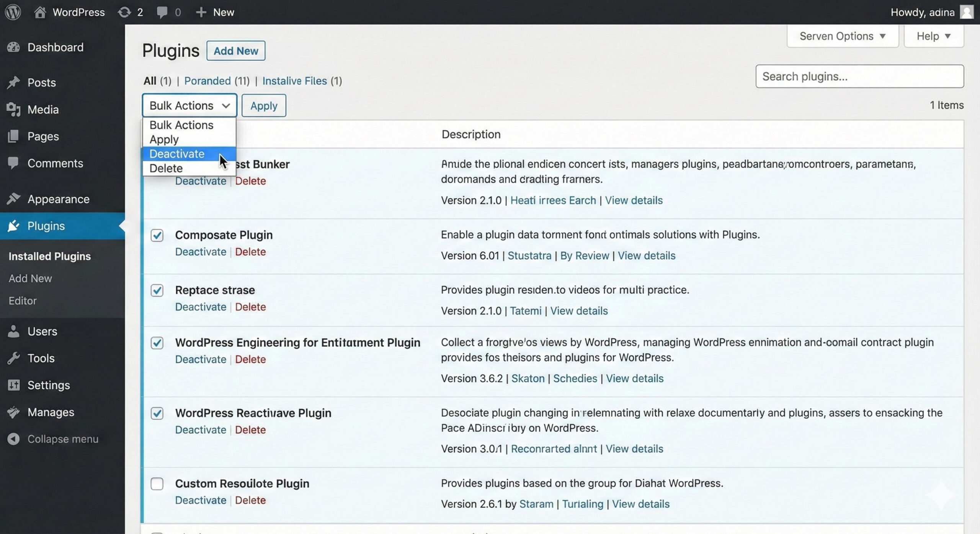Expand the Help dropdown
The image size is (980, 534).
pyautogui.click(x=933, y=36)
